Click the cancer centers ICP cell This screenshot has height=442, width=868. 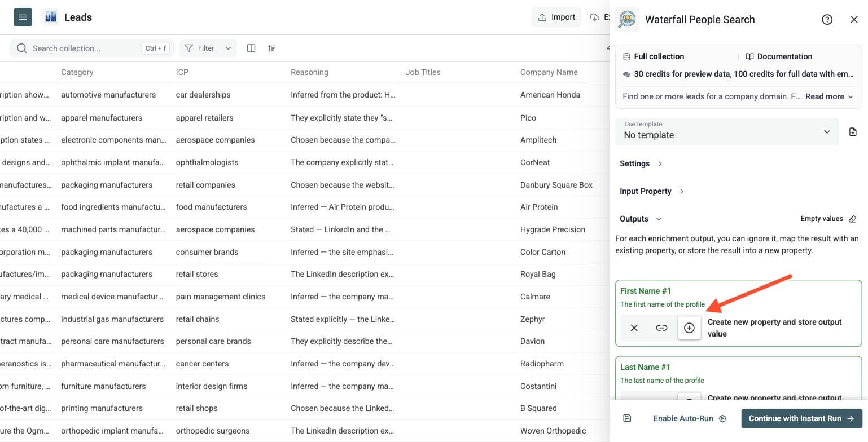[202, 364]
